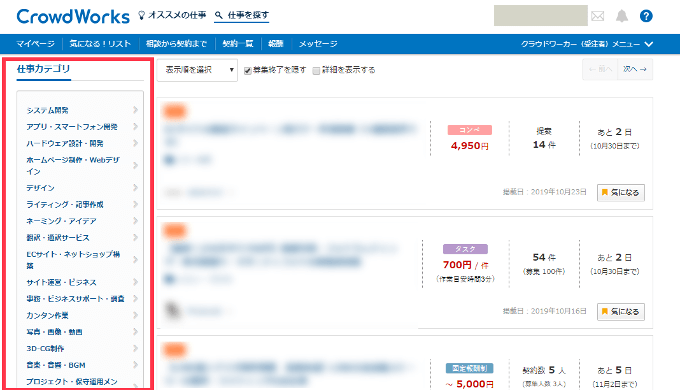Click the 仕事カテゴリ sidebar heading
Viewport: 680px width, 390px height.
pyautogui.click(x=43, y=69)
